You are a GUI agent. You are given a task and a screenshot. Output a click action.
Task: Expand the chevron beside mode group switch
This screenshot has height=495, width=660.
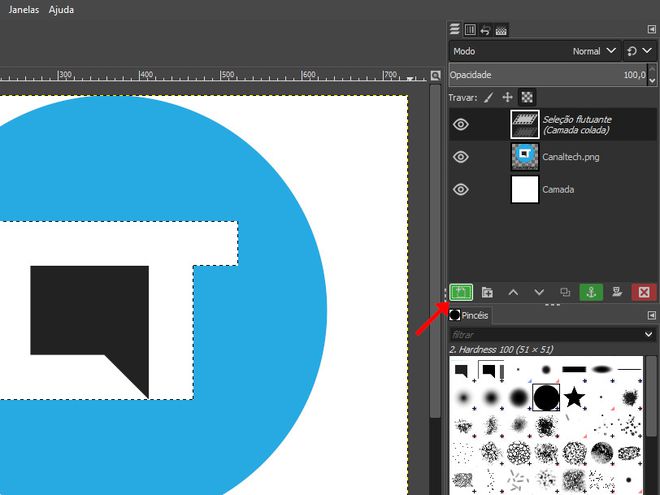pos(647,51)
